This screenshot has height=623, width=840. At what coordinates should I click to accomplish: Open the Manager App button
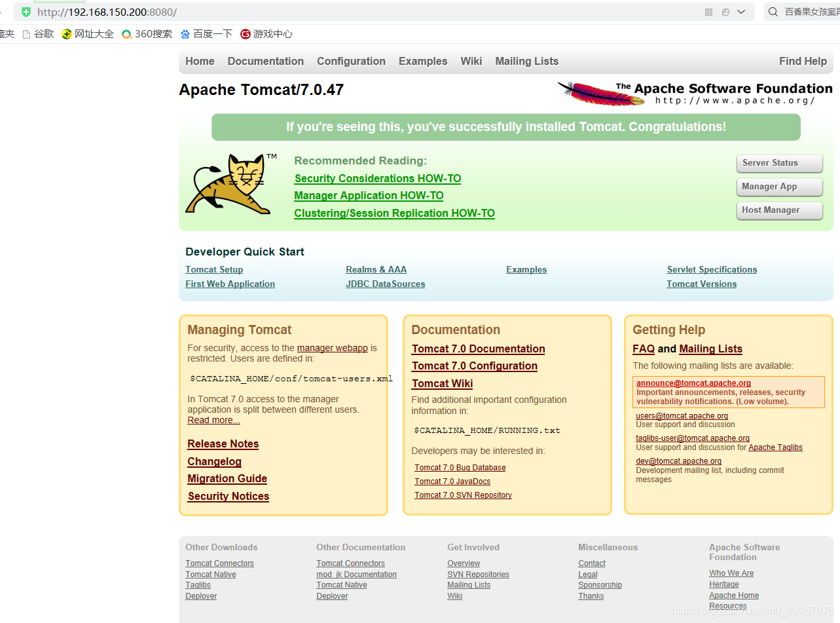[779, 187]
